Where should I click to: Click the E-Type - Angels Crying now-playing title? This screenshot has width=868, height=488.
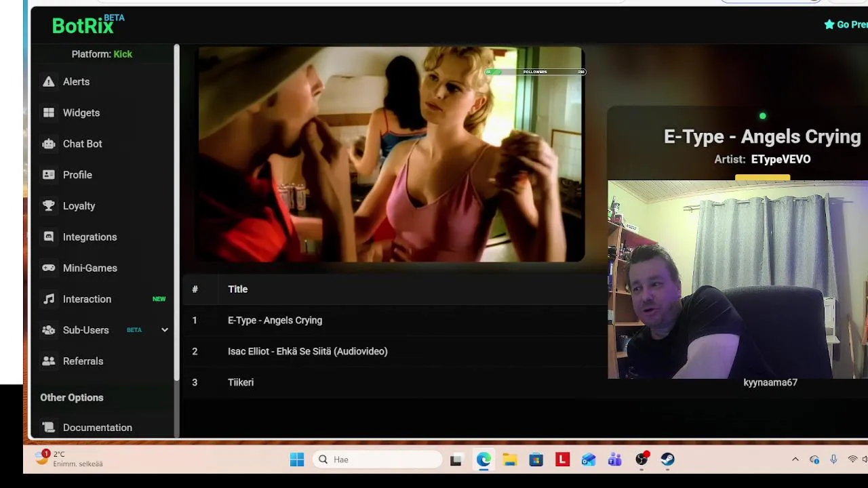pyautogui.click(x=762, y=137)
